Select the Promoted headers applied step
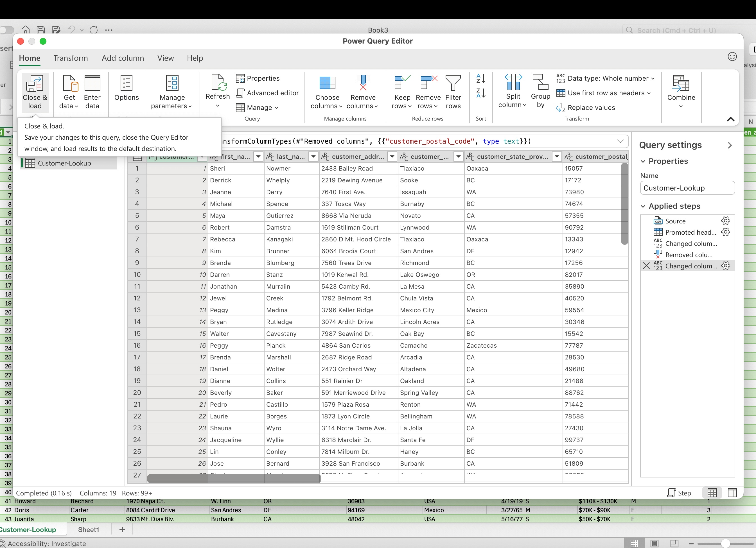This screenshot has height=548, width=756. click(690, 232)
